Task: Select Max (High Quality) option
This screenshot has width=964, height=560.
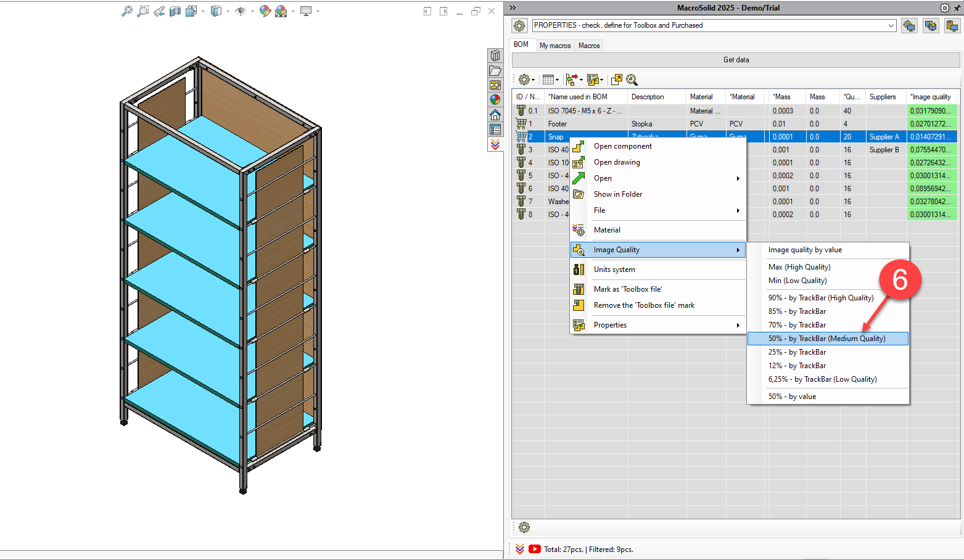Action: pyautogui.click(x=828, y=267)
